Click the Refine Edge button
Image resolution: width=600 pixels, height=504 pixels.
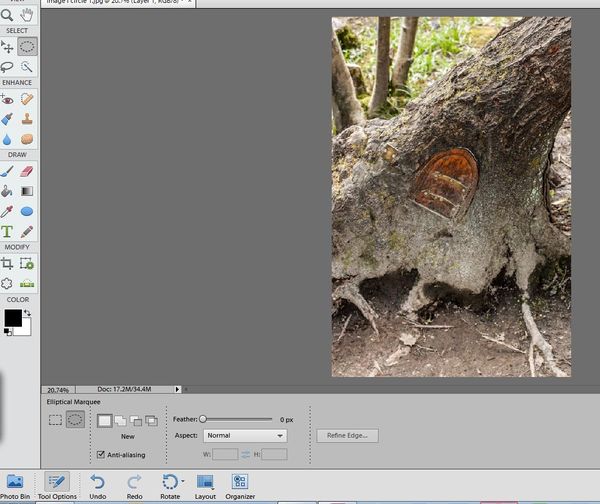tap(347, 435)
